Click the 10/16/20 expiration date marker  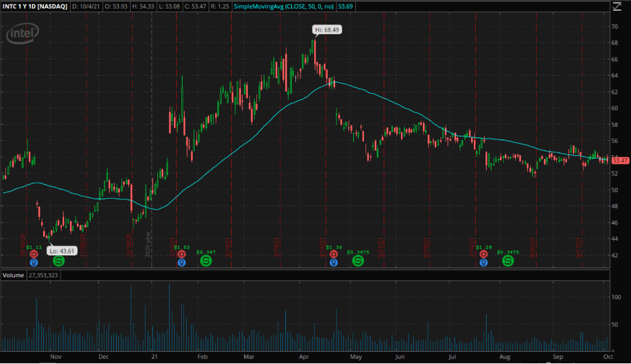tap(23, 245)
